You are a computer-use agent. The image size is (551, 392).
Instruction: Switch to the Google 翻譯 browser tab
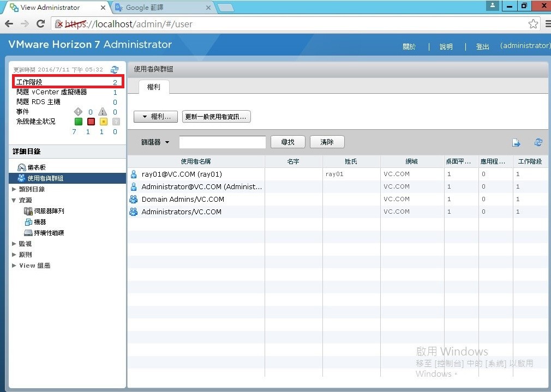161,8
